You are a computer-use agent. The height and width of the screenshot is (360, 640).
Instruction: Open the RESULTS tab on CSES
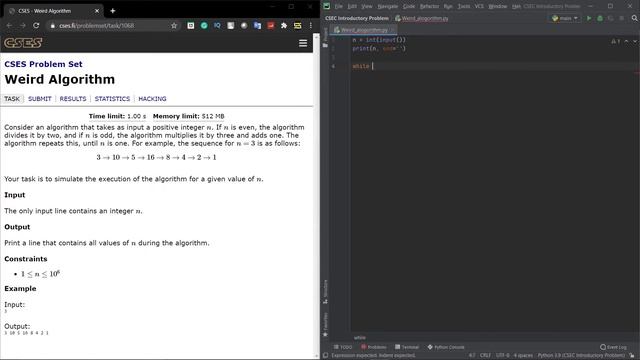[73, 99]
